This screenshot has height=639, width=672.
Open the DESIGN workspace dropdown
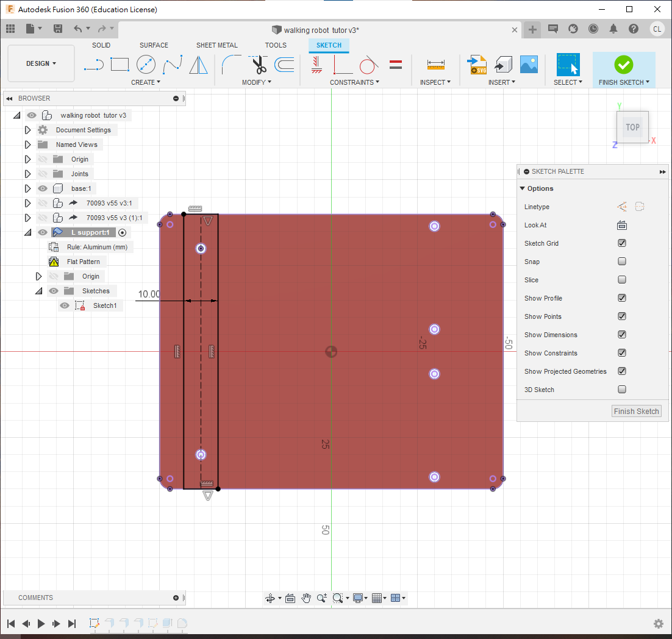pyautogui.click(x=41, y=63)
